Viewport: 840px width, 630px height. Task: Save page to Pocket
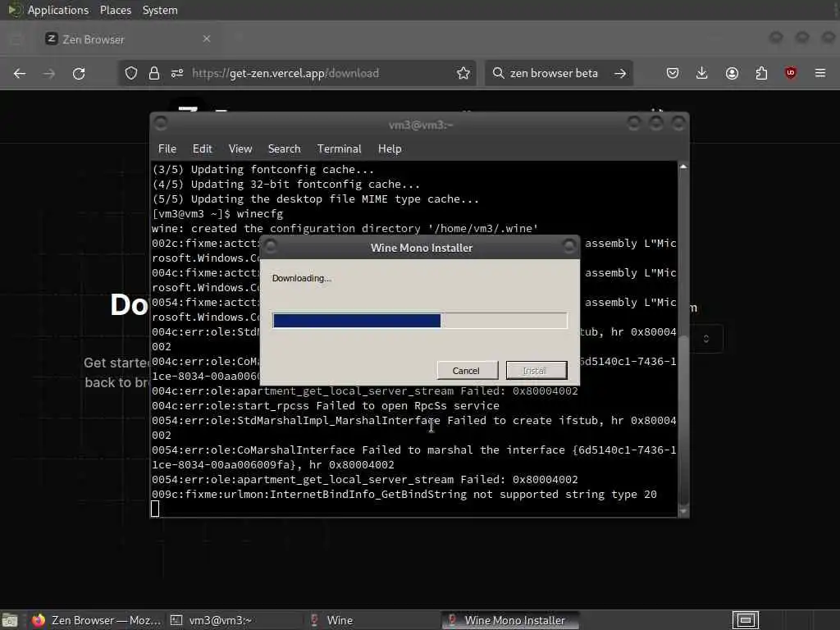(x=673, y=73)
